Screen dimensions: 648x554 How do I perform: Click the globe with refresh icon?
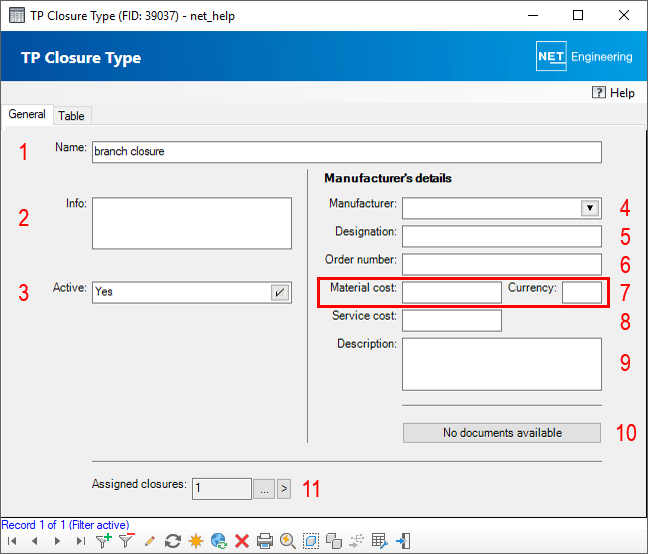[219, 541]
